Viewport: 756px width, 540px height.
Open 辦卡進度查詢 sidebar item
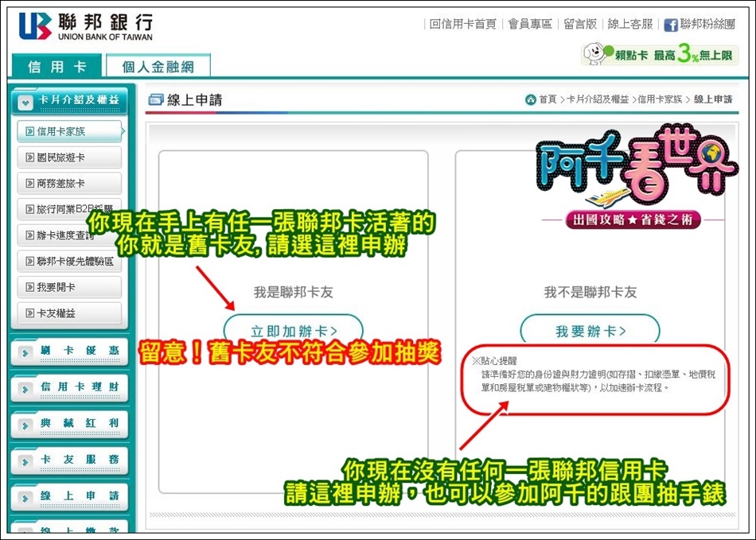point(69,235)
